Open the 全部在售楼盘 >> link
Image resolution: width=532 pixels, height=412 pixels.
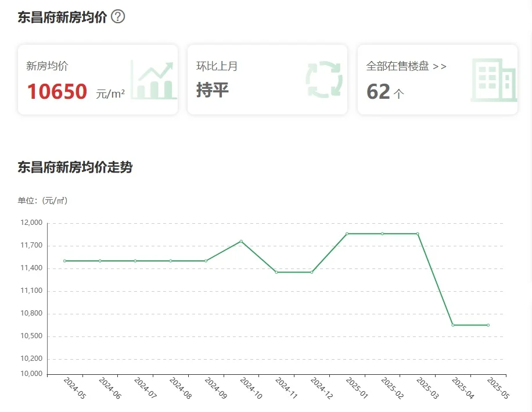tap(406, 66)
